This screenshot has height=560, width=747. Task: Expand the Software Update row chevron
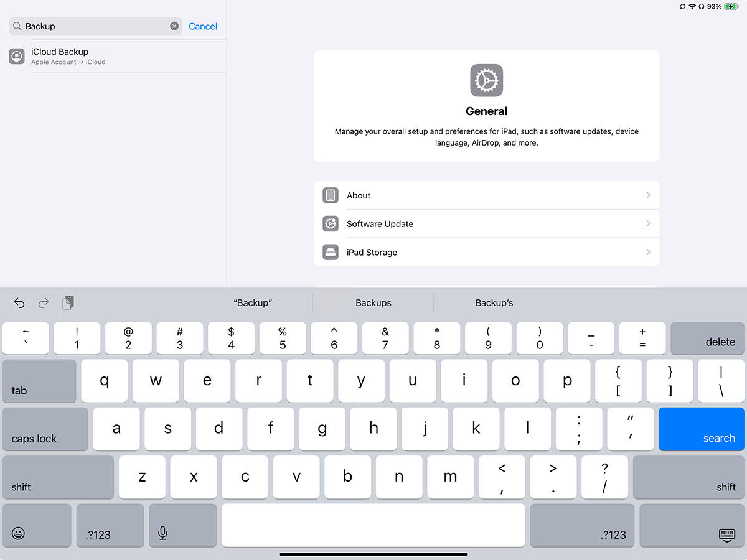(648, 223)
